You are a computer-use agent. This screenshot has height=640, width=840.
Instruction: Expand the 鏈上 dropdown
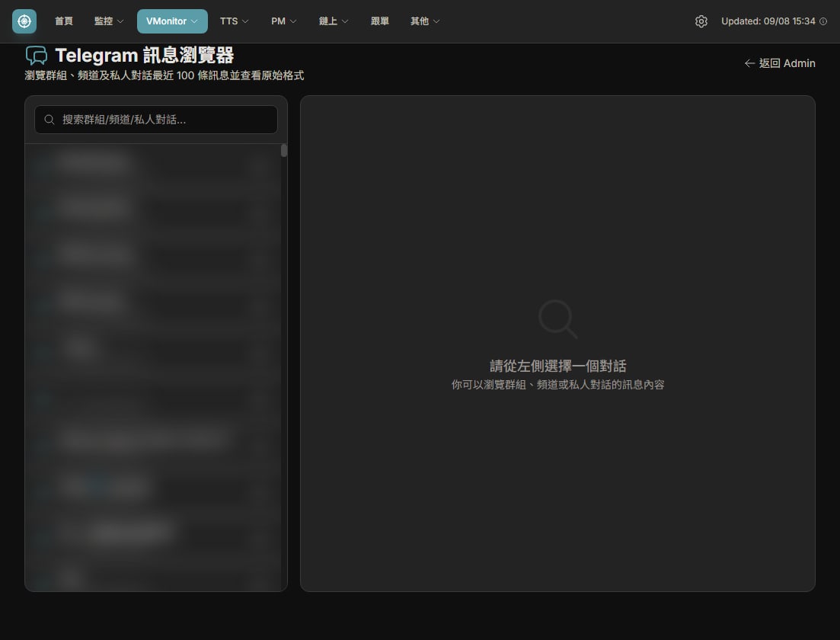334,21
